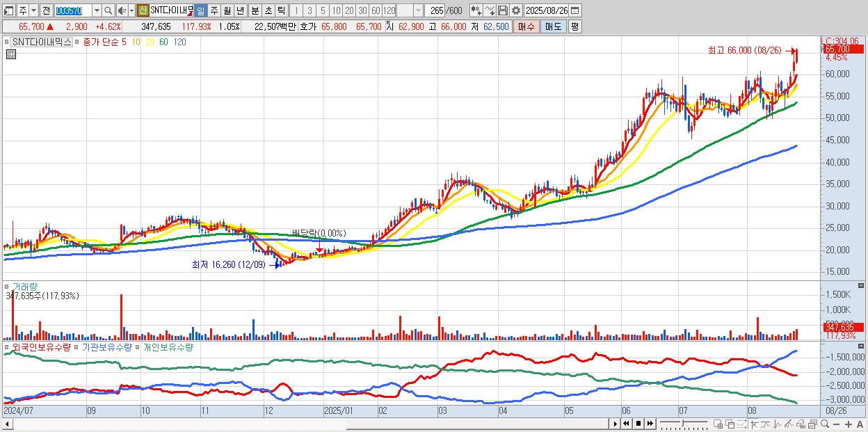Click the window-with-grid icon beside slider

coord(718,424)
